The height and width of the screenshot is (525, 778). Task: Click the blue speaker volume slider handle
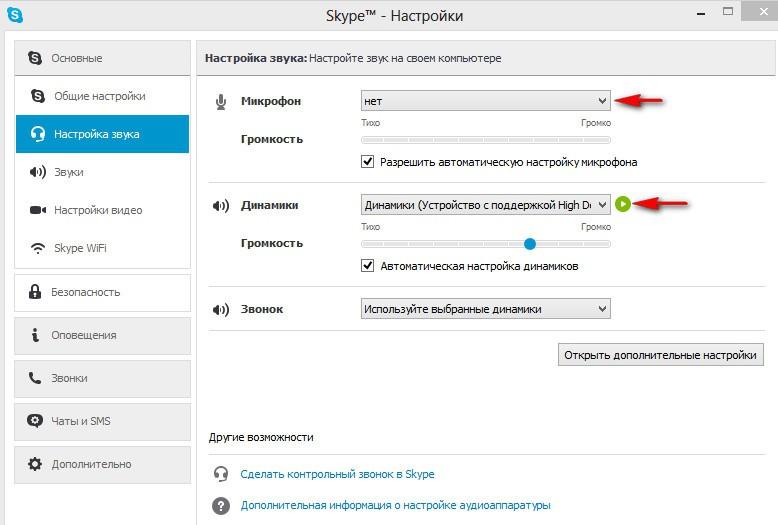[530, 244]
